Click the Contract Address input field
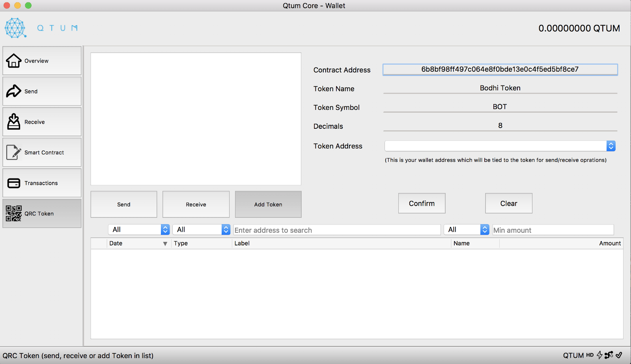Screen dimensions: 631x364 (500, 69)
